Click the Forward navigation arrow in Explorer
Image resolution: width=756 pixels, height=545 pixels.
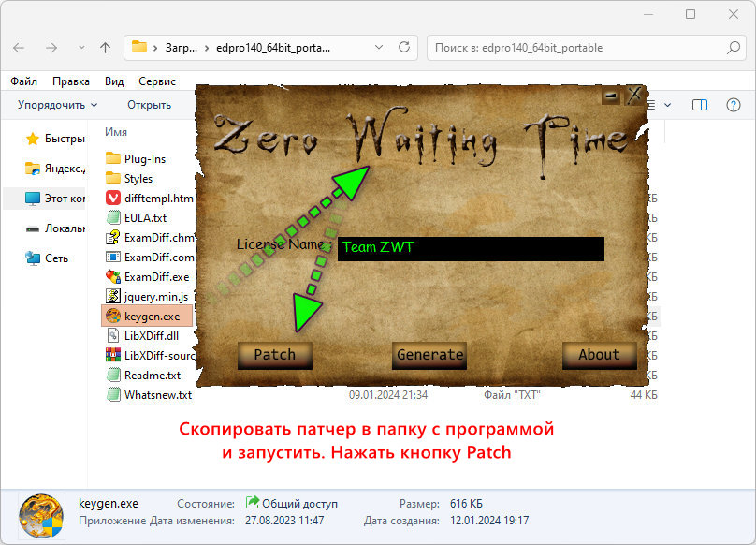click(51, 48)
